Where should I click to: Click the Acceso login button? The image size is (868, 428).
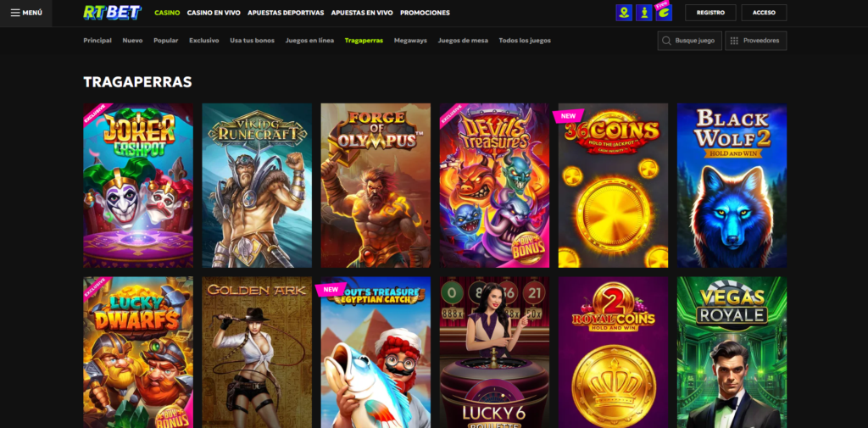coord(764,13)
